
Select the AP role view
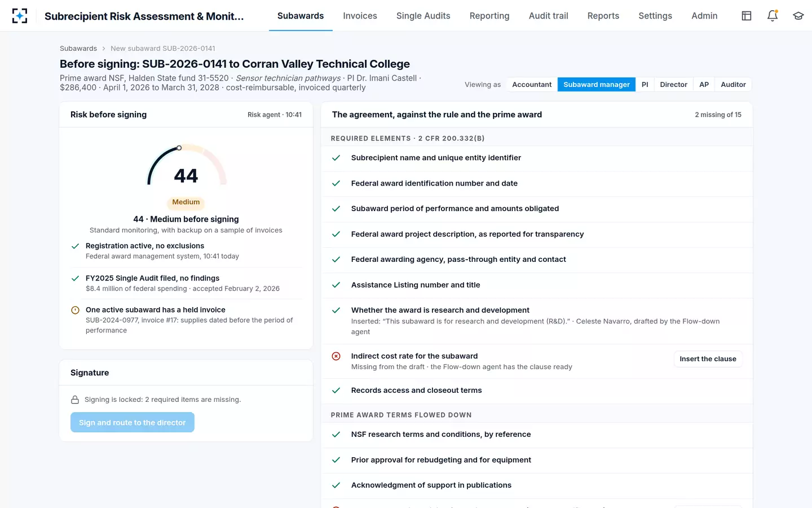coord(704,85)
